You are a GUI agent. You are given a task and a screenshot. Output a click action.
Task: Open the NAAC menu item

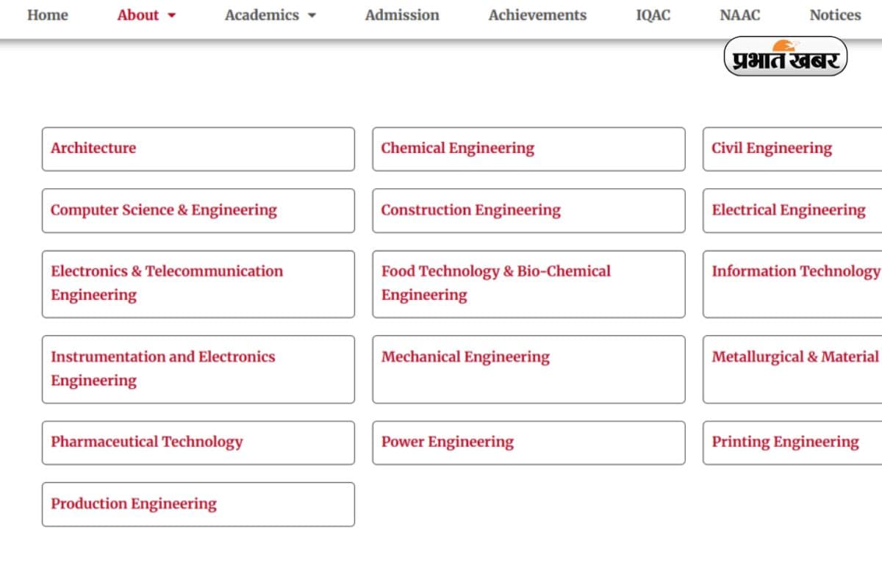pyautogui.click(x=739, y=15)
